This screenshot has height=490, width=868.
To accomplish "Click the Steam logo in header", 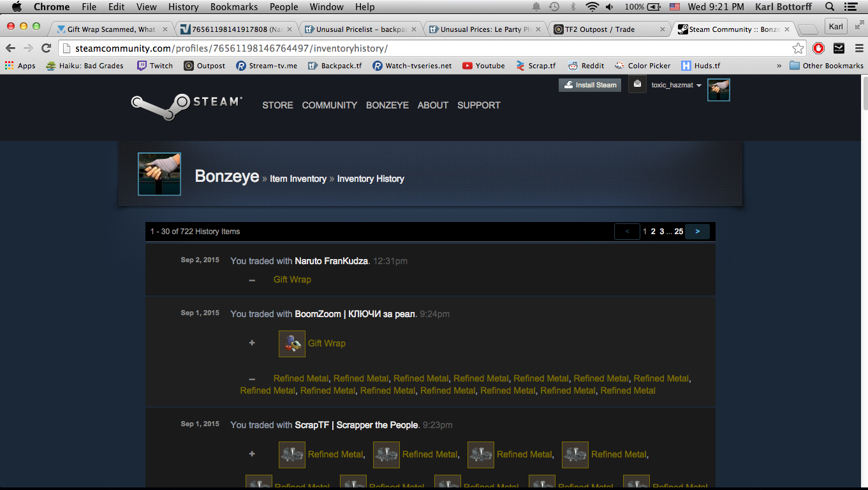I will click(186, 106).
